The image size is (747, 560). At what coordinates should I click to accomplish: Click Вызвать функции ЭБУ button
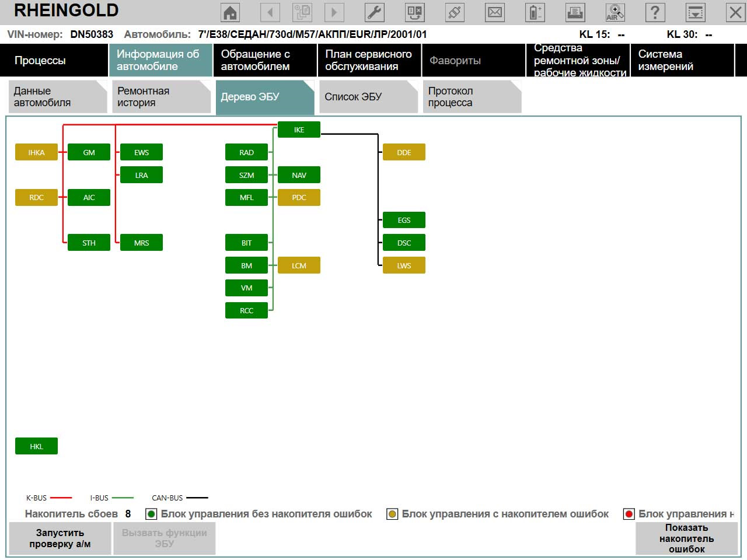click(165, 538)
